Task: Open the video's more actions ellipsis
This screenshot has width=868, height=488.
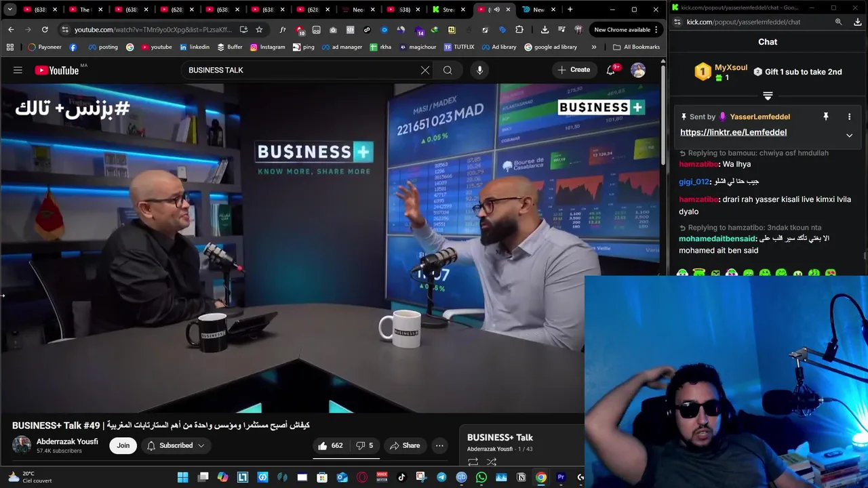Action: click(439, 445)
